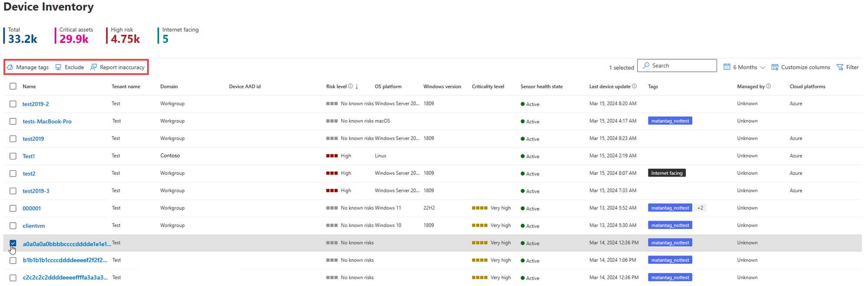Click the Manage tags tag icon
Image resolution: width=868 pixels, height=286 pixels.
pyautogui.click(x=10, y=67)
